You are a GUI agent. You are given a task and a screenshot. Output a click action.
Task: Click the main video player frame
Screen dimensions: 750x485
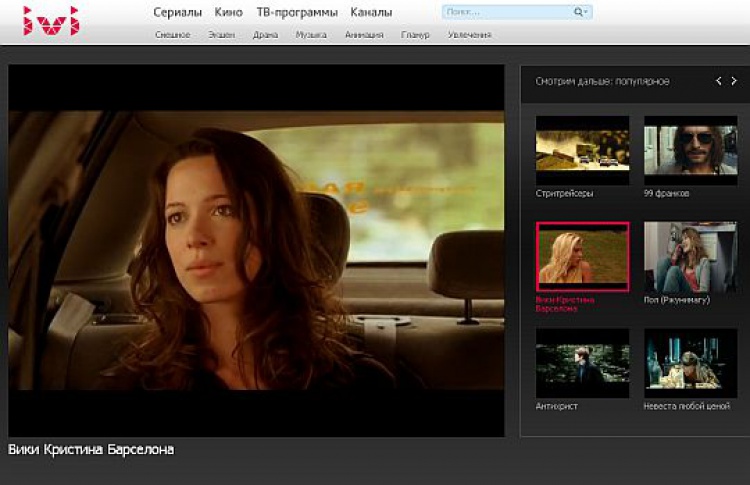256,251
